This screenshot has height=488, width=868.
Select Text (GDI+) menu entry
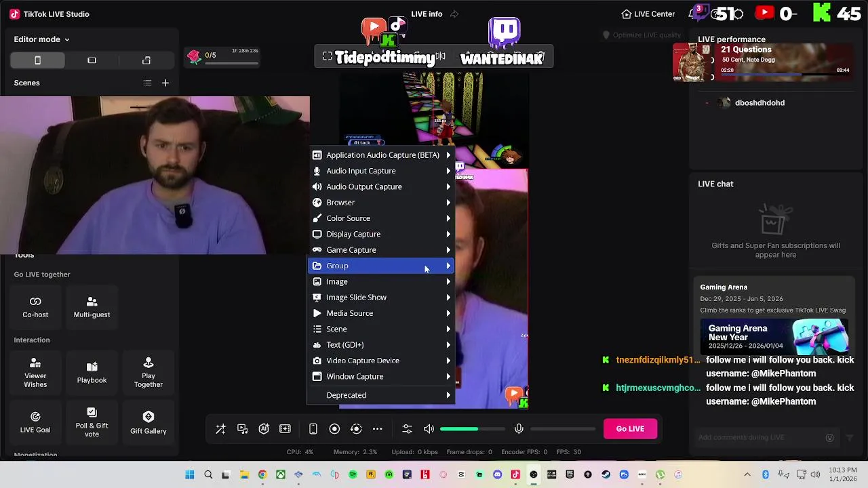[x=381, y=345]
